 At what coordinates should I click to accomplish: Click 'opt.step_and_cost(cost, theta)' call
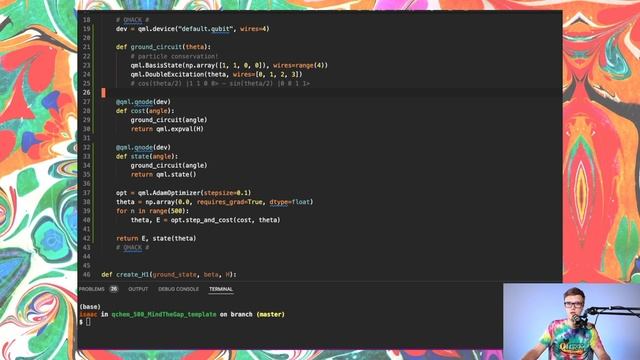(x=226, y=220)
